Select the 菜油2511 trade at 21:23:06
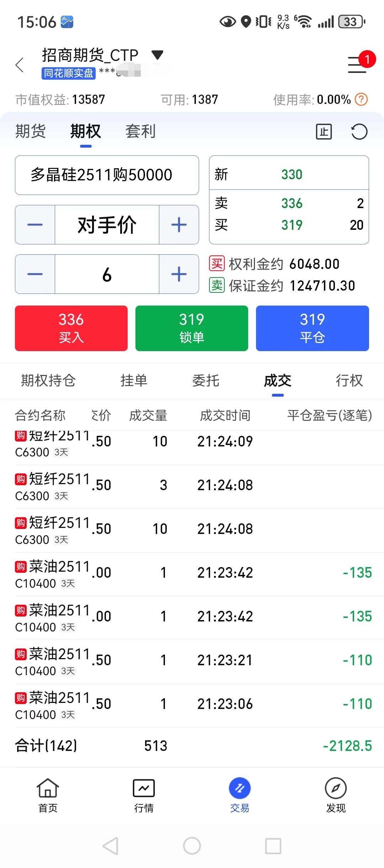The image size is (384, 868). pyautogui.click(x=192, y=705)
